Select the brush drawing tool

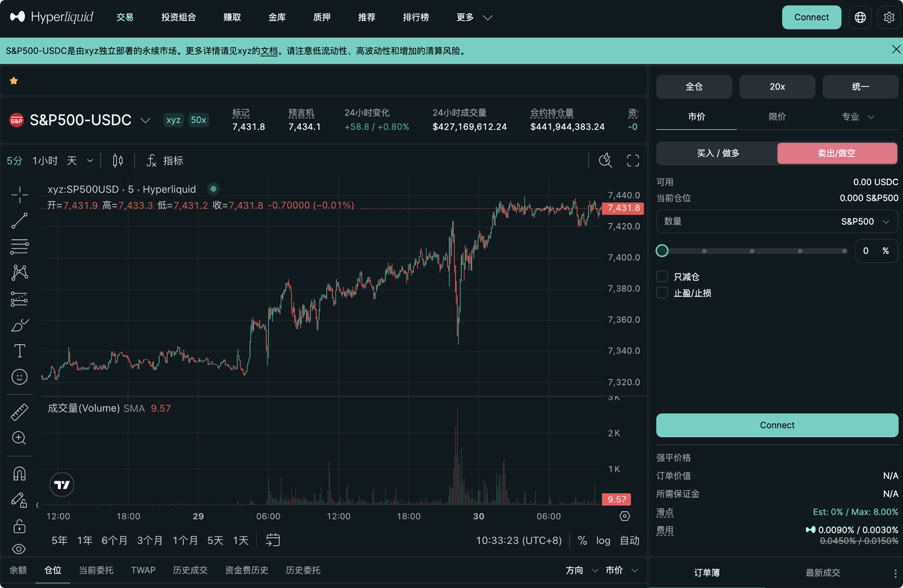pos(19,325)
